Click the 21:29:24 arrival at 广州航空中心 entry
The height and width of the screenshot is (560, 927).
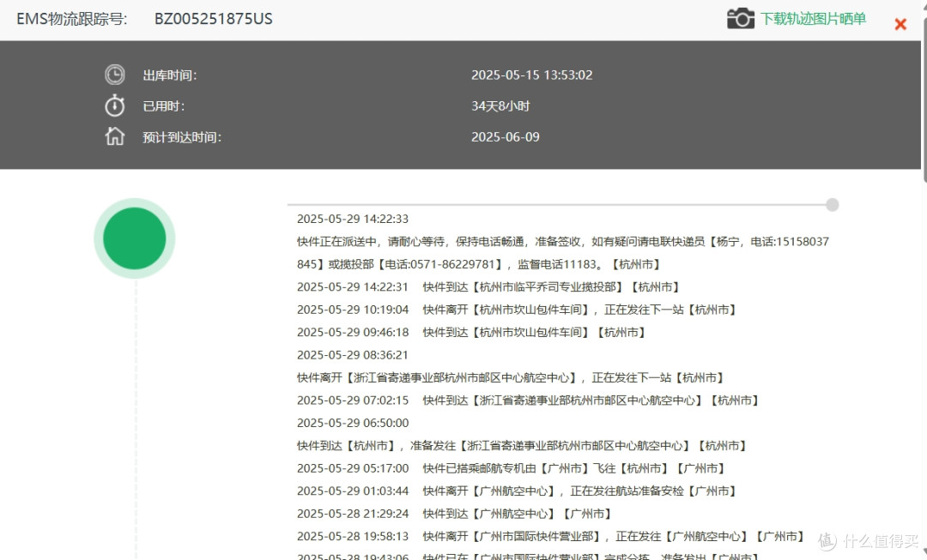(454, 514)
